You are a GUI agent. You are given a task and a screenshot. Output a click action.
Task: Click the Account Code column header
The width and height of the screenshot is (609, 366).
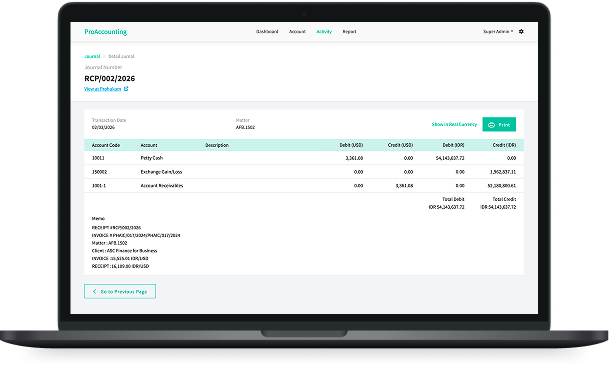pyautogui.click(x=106, y=145)
